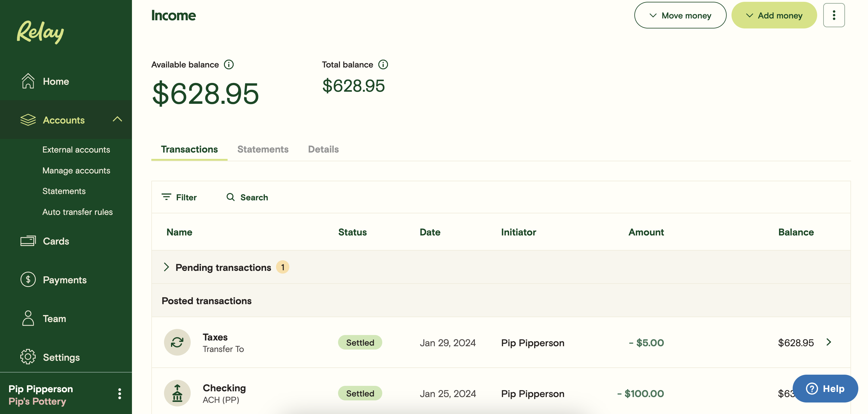Collapse the Accounts sidebar section
Viewport: 868px width, 414px height.
click(117, 120)
